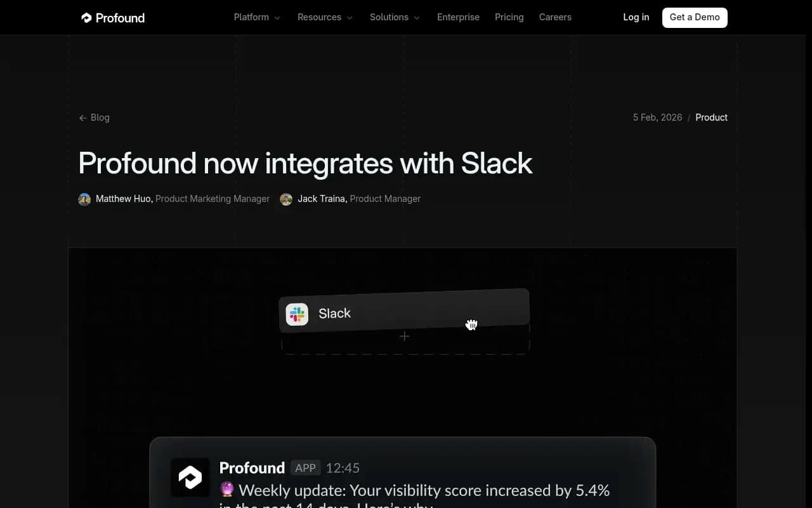The image size is (812, 508).
Task: Click the 12:45 timestamp in the message
Action: coord(343,468)
